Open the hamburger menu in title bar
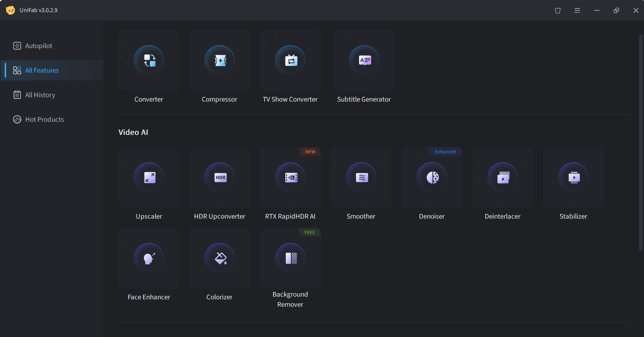 [577, 10]
